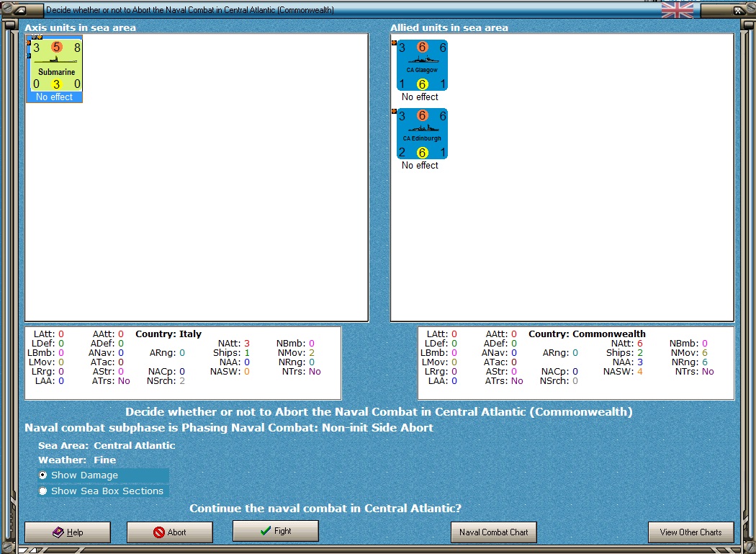Select the Italian Submarine unit counter
This screenshot has width=756, height=554.
click(56, 66)
